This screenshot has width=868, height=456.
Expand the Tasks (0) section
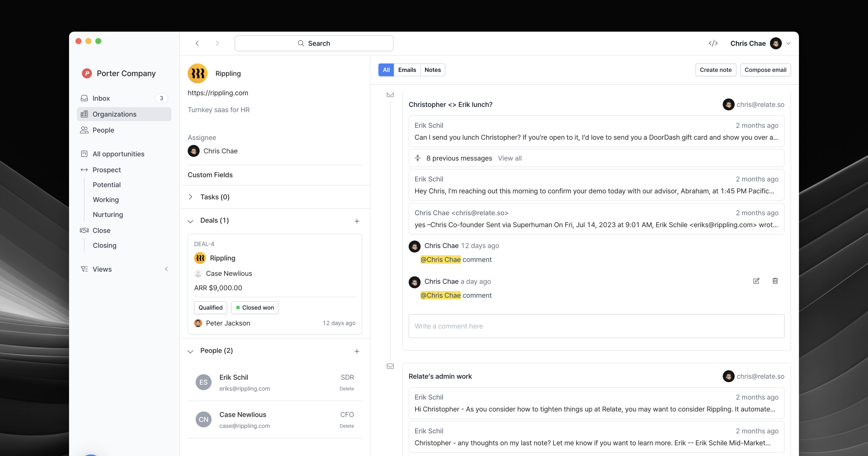pos(190,197)
